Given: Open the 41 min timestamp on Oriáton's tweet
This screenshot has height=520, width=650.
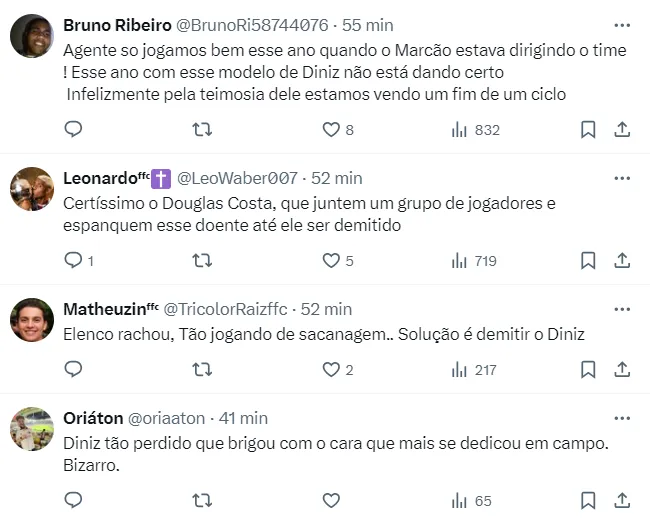Looking at the screenshot, I should tap(244, 418).
